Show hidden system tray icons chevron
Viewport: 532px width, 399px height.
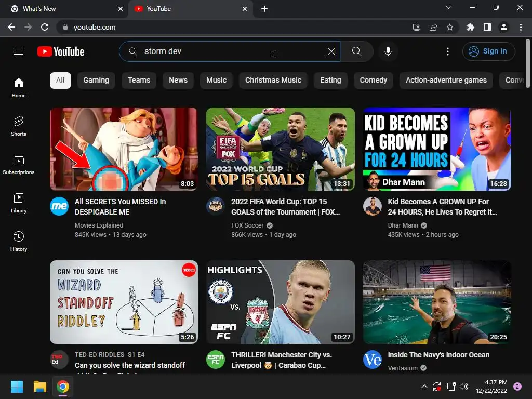coord(424,387)
